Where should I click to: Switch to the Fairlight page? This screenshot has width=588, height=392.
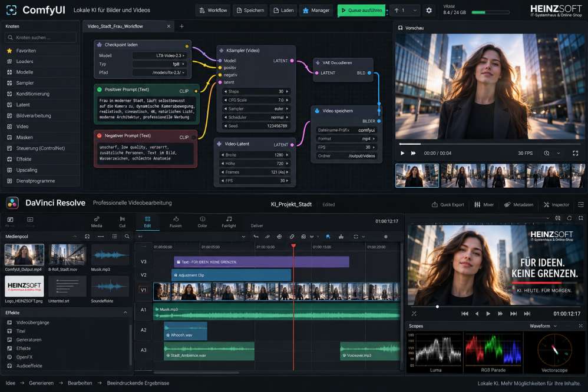click(x=229, y=222)
